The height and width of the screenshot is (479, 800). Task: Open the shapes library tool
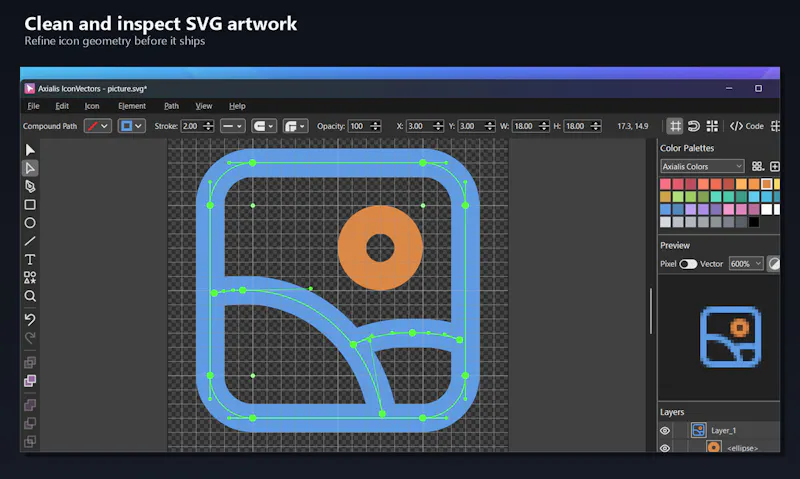click(30, 278)
